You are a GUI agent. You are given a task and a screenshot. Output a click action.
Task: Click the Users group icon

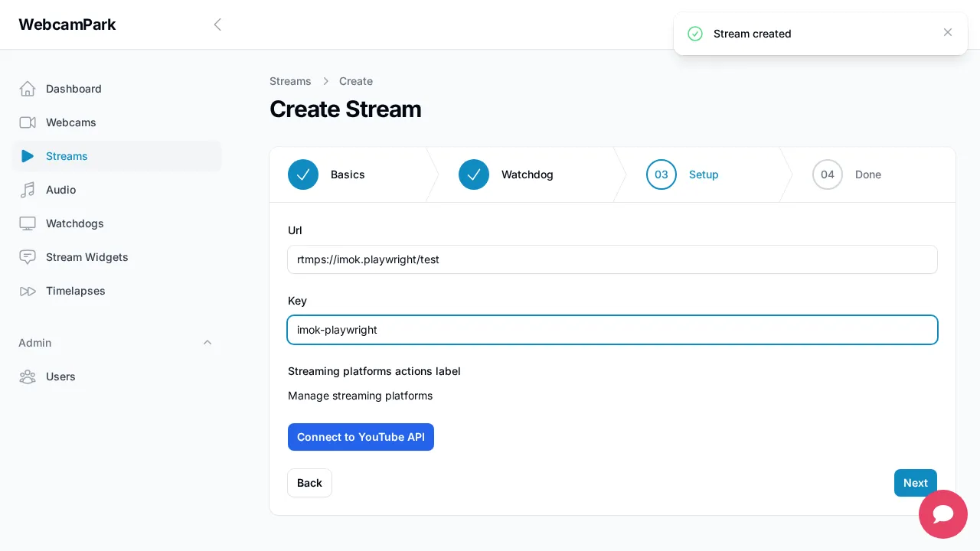[28, 377]
